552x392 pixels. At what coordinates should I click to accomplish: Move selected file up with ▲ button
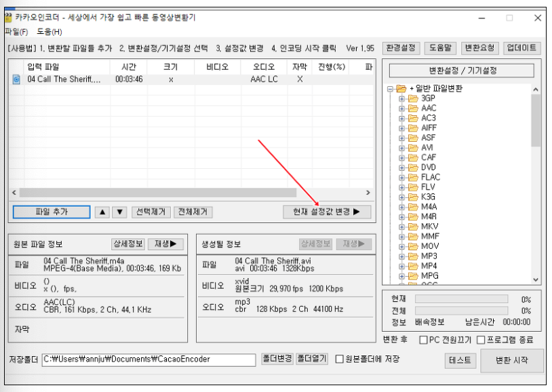[102, 212]
